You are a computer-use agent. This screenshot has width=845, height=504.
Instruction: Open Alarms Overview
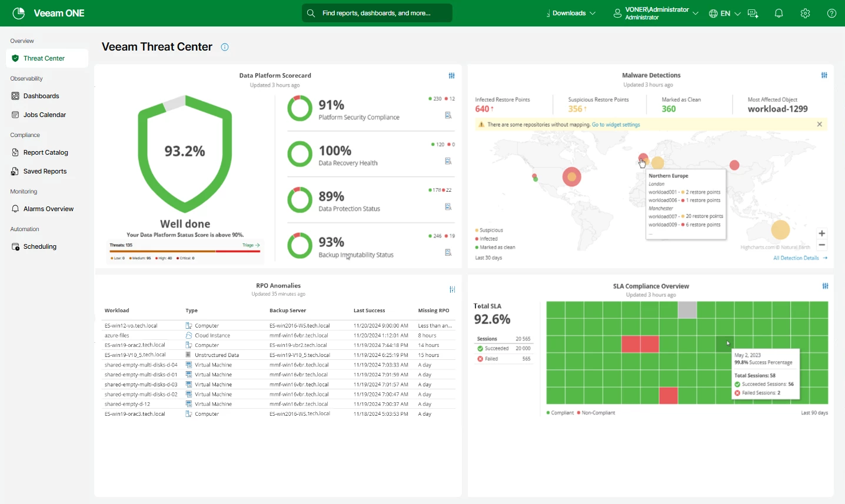(47, 209)
